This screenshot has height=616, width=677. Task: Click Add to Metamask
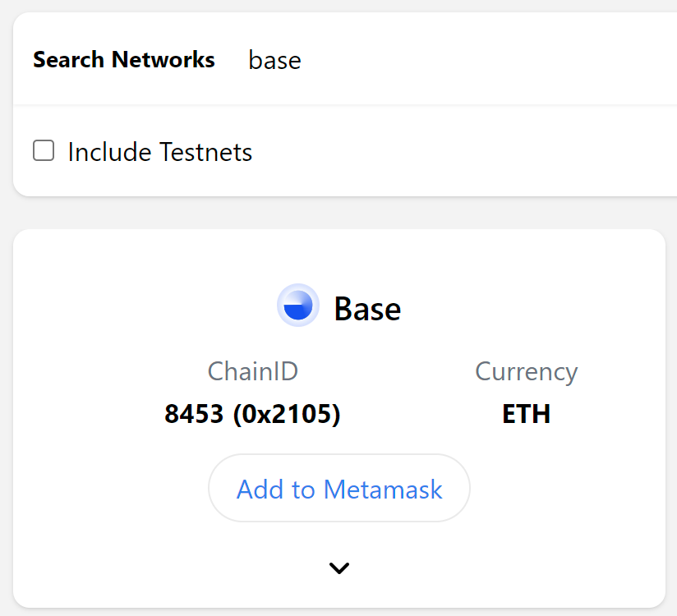coord(338,488)
